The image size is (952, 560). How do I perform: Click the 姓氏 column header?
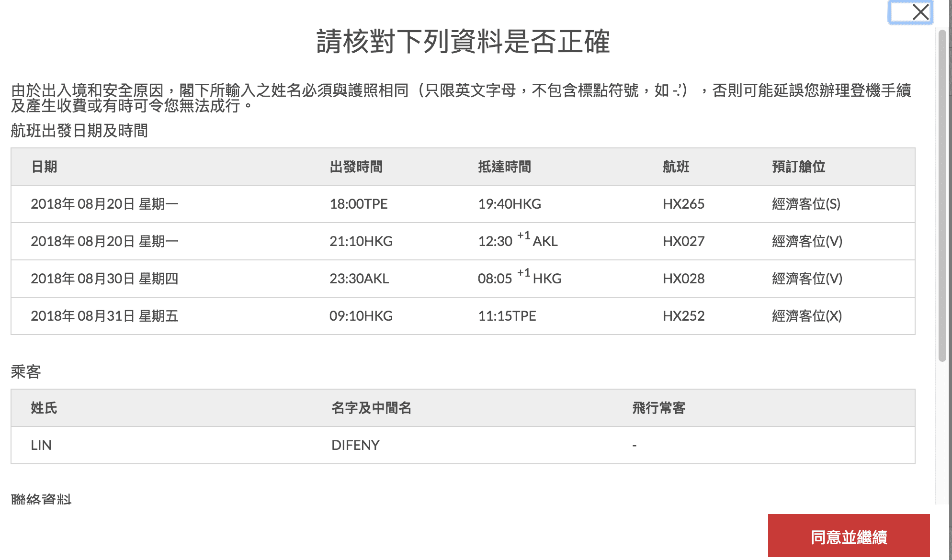(44, 408)
